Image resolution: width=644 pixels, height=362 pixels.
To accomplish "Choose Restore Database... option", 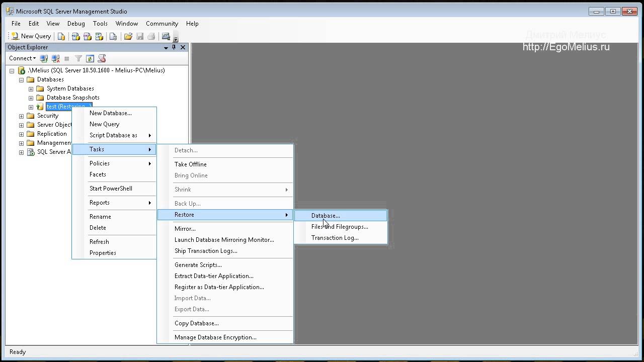I will (341, 216).
